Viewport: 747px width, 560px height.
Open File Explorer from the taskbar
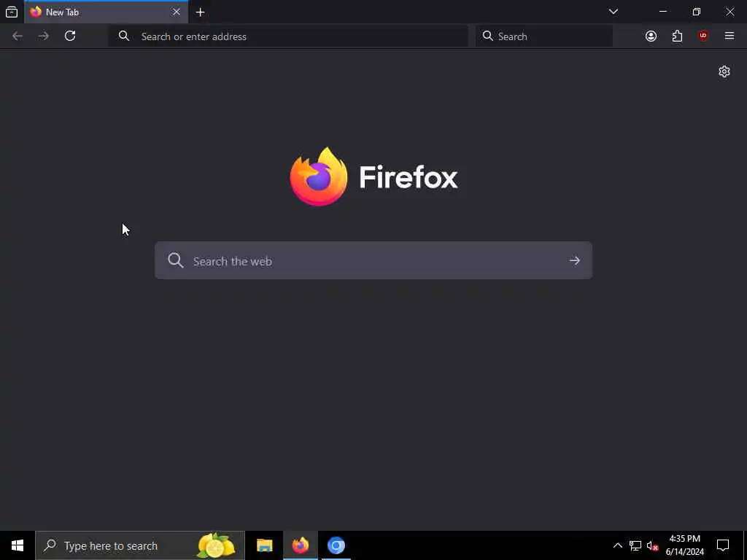point(264,545)
